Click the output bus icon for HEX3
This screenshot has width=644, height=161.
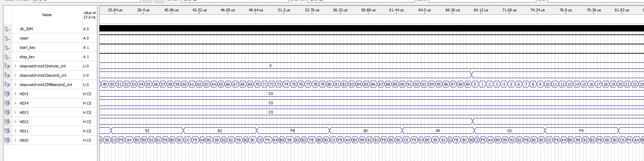(7, 112)
